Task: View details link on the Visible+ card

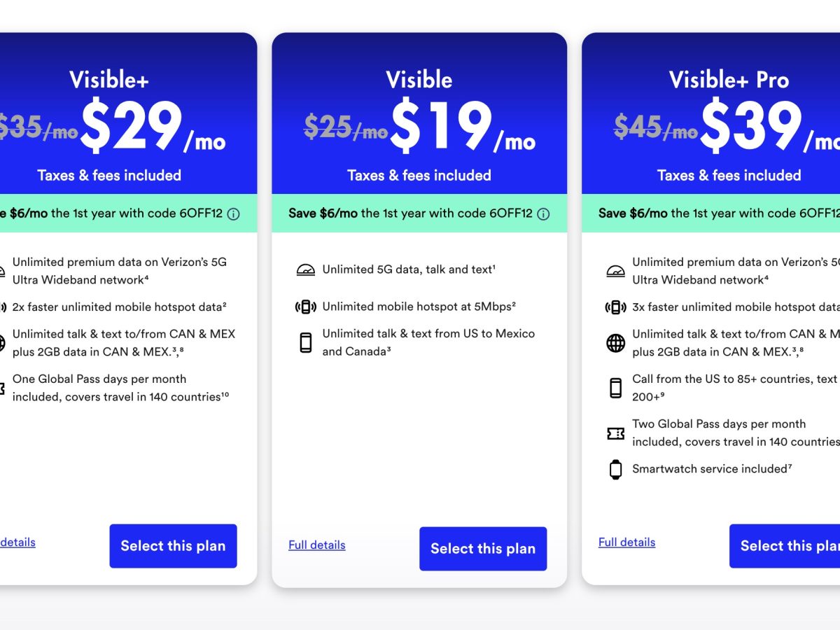Action: [17, 542]
